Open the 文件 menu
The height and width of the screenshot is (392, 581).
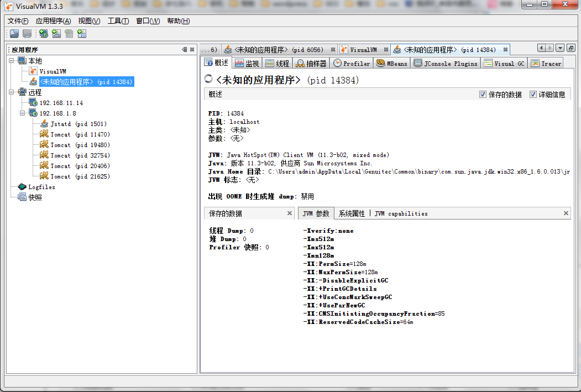[x=18, y=21]
